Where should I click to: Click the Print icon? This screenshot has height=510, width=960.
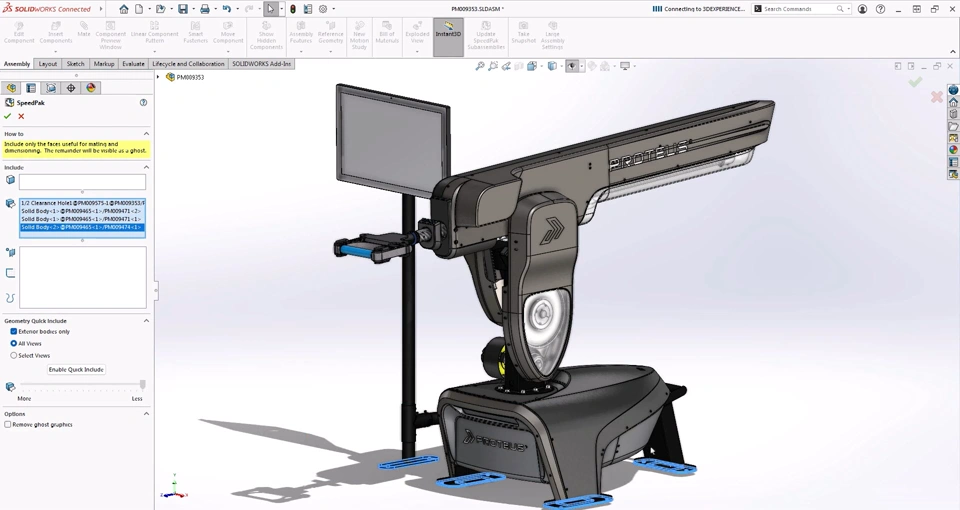coord(204,9)
